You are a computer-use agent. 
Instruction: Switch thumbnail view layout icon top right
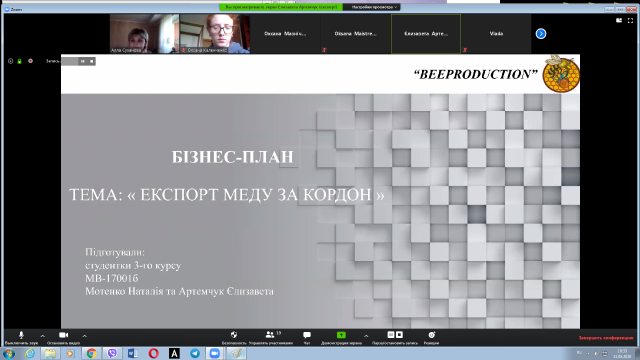pos(619,20)
